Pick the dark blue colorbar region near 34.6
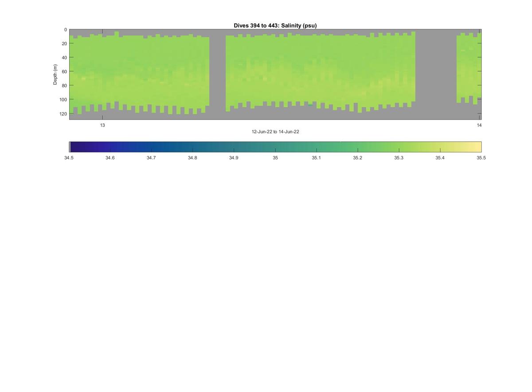532x392 pixels. coord(110,147)
